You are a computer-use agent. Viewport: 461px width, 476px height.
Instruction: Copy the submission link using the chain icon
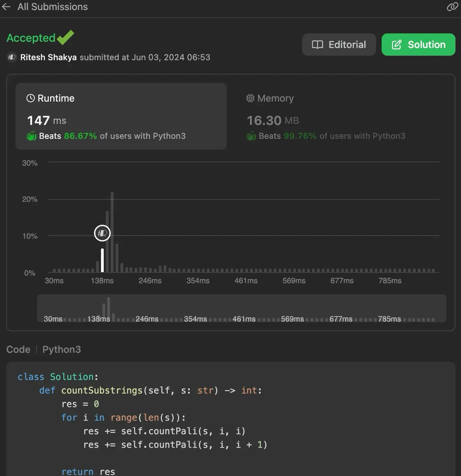(452, 7)
